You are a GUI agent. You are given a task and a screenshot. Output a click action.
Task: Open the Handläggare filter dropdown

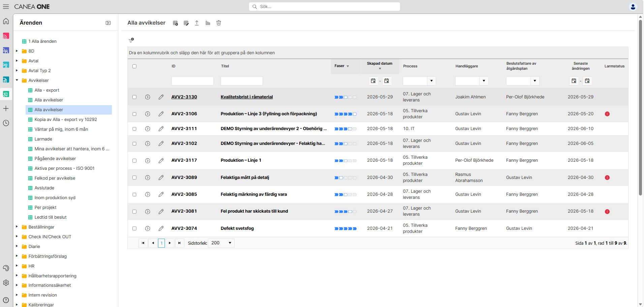(x=484, y=81)
